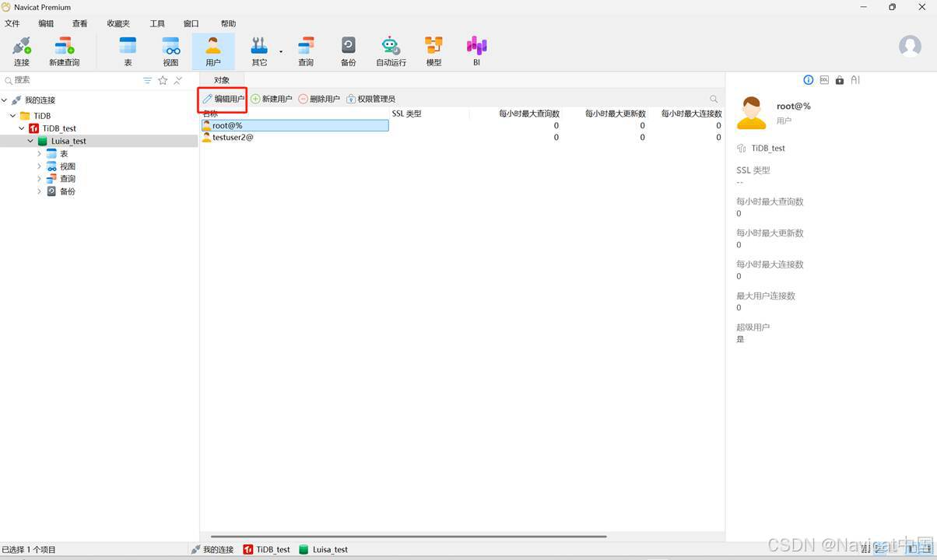Click the 连接 (Connection) toolbar icon
Screen dimensions: 937x560
pyautogui.click(x=22, y=51)
